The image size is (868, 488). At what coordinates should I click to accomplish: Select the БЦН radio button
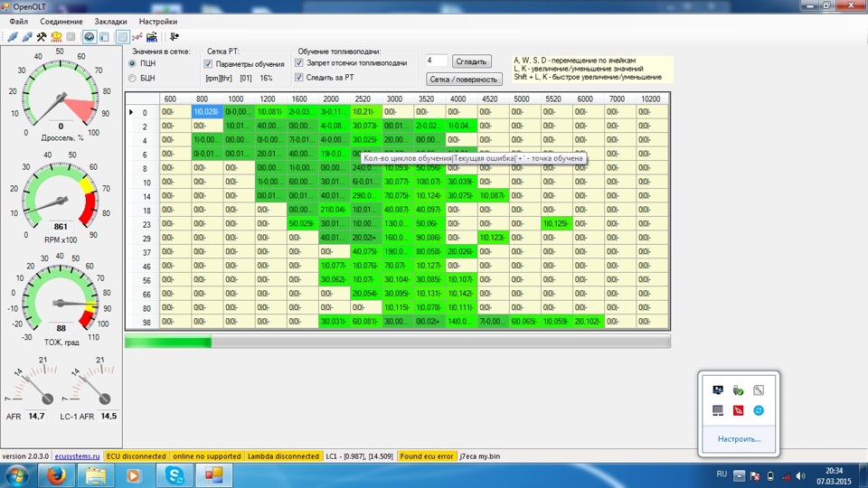click(132, 78)
